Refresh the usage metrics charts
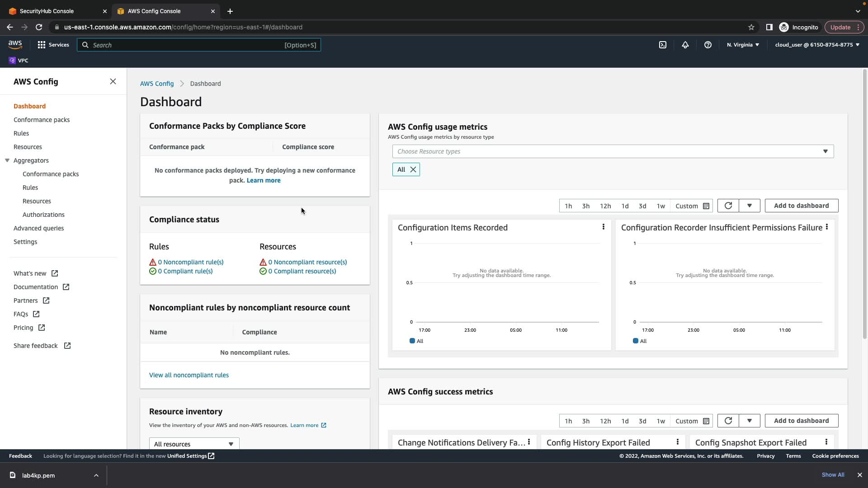 point(728,206)
